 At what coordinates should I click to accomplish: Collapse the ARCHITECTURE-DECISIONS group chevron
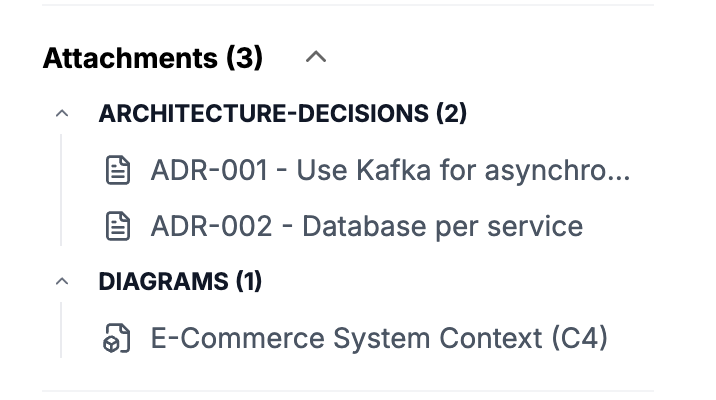tap(62, 114)
